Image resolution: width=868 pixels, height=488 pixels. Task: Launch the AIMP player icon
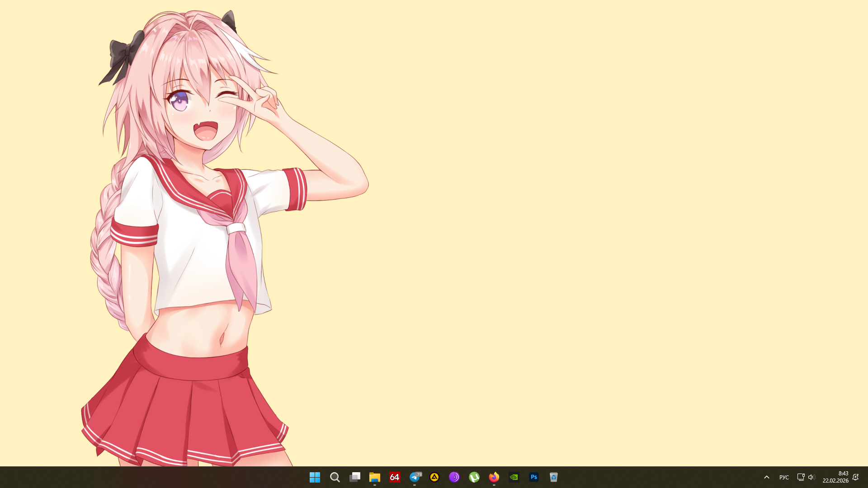coord(434,477)
